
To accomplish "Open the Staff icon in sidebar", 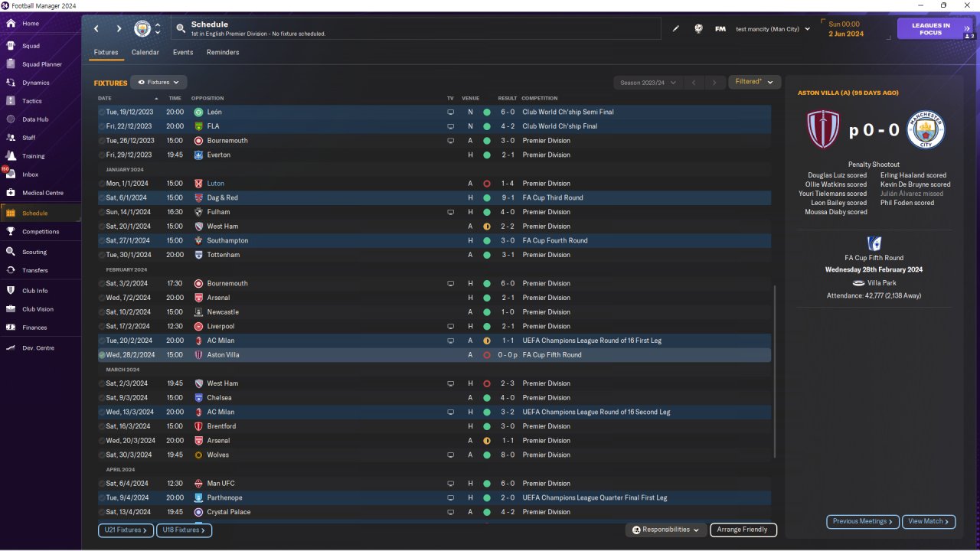I will [11, 138].
